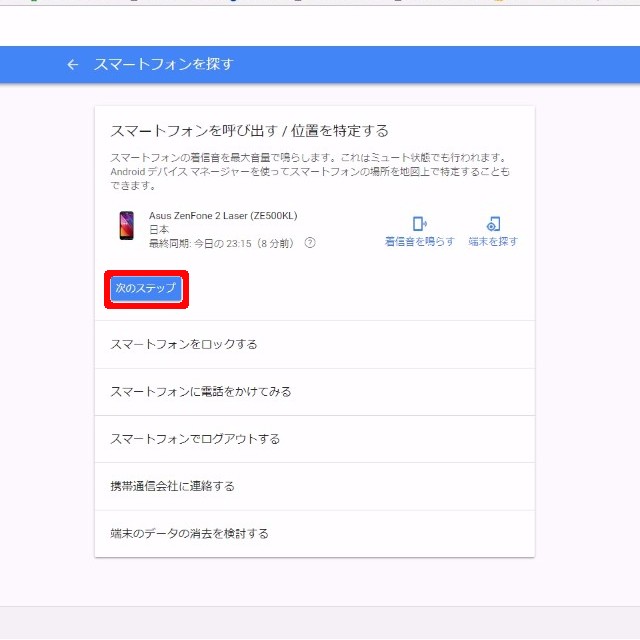Click the locate device icon
The height and width of the screenshot is (640, 640).
point(493,224)
